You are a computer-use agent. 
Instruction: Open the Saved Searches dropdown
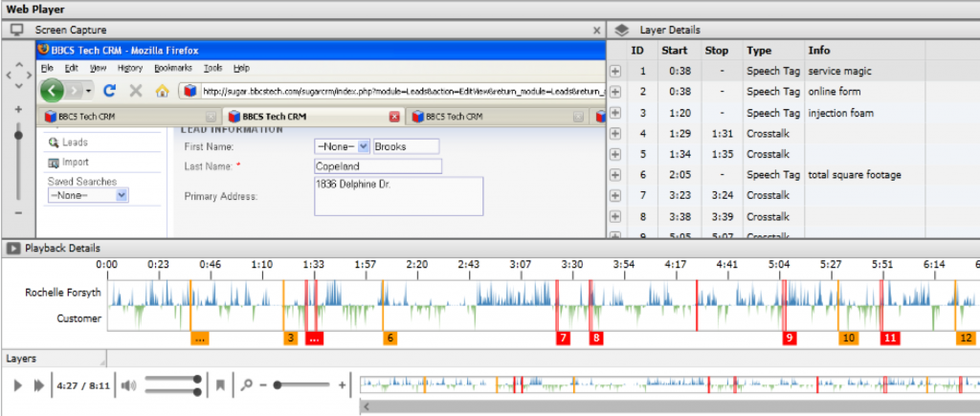tap(88, 195)
